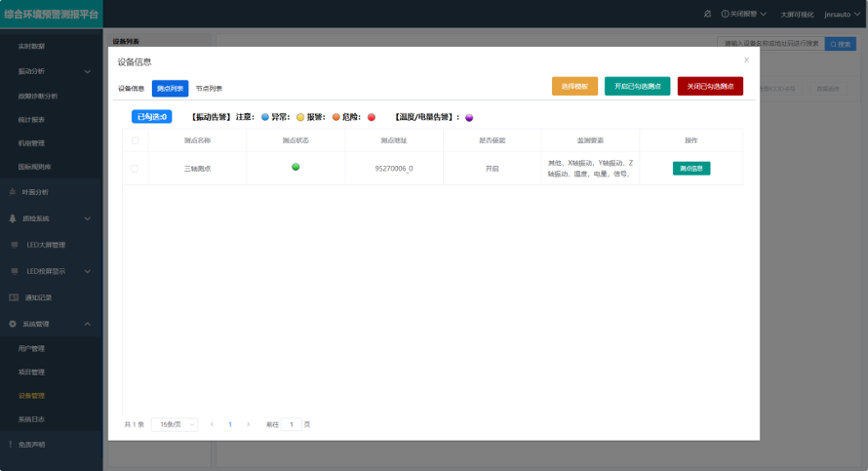Click the 搜索 search button
The image size is (868, 471).
coord(840,44)
